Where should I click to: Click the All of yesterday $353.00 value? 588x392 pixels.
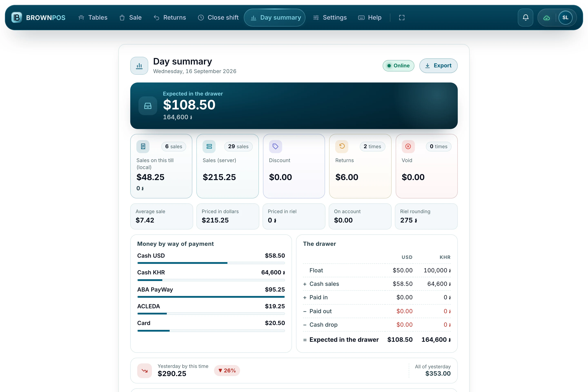(x=438, y=373)
